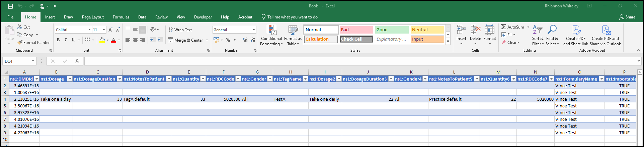Apply the Good cell style swatch
Viewport: 644px width, 147px height.
pyautogui.click(x=392, y=30)
